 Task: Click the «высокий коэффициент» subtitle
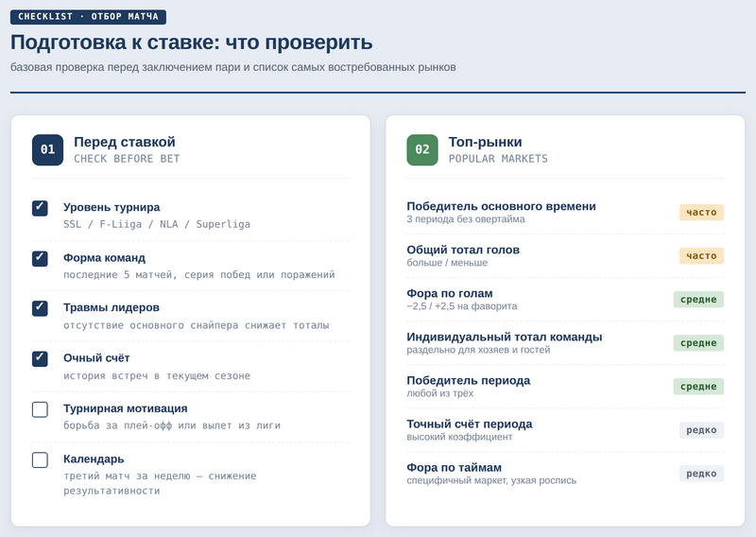pos(459,437)
